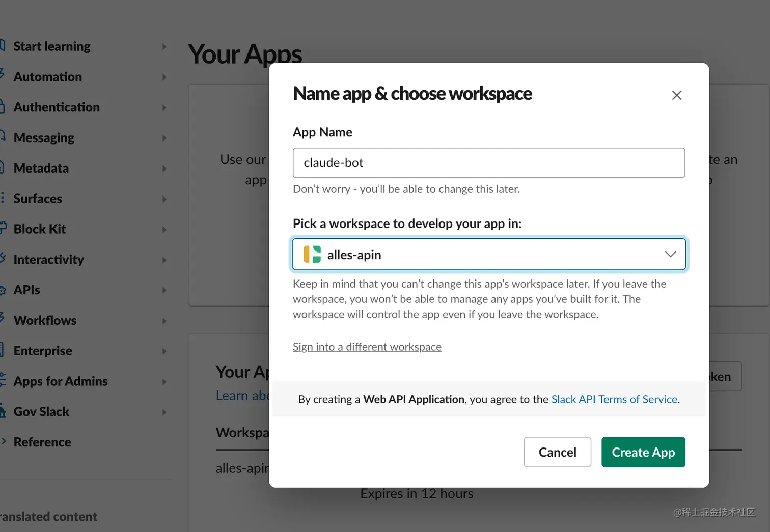Click the 'translated content' text in the sidebar
Image resolution: width=770 pixels, height=532 pixels.
pos(48,517)
